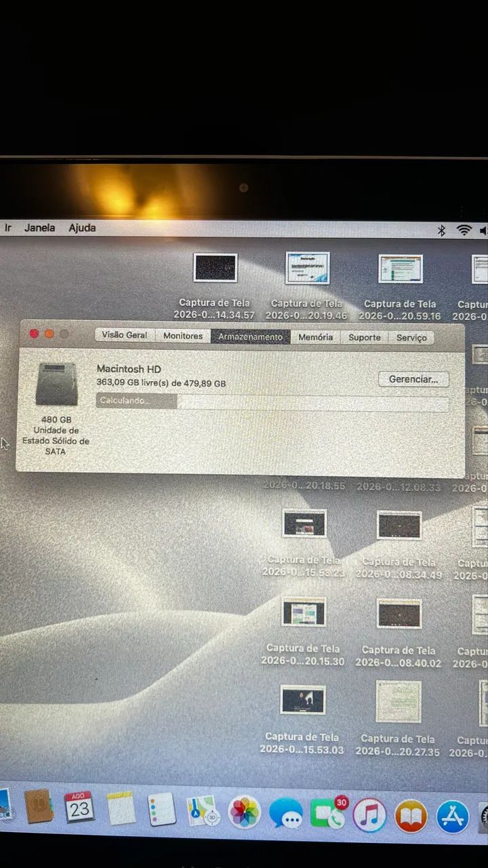Launch iTunes from the Dock
This screenshot has height=868, width=488.
pyautogui.click(x=369, y=815)
